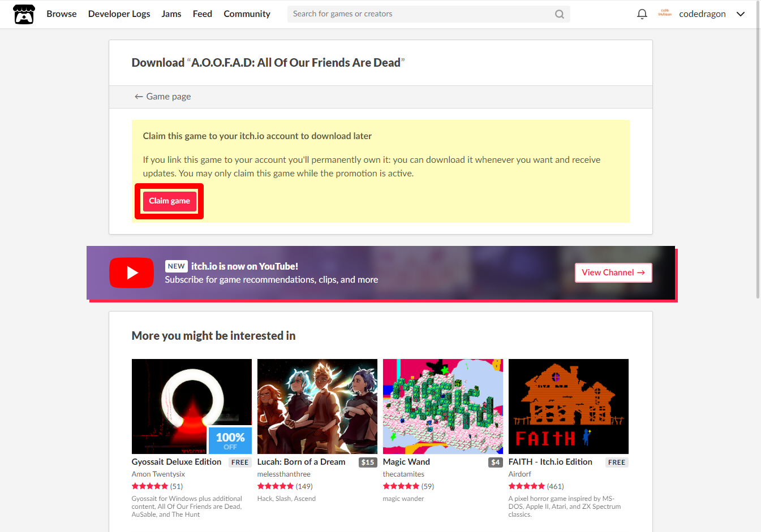The width and height of the screenshot is (761, 532).
Task: Click the $4 price tag
Action: [496, 462]
